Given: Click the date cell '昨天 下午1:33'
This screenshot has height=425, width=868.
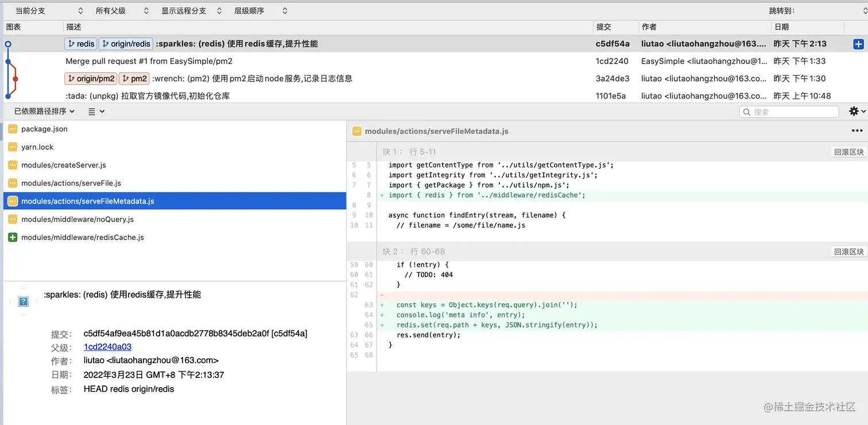Looking at the screenshot, I should pos(800,61).
